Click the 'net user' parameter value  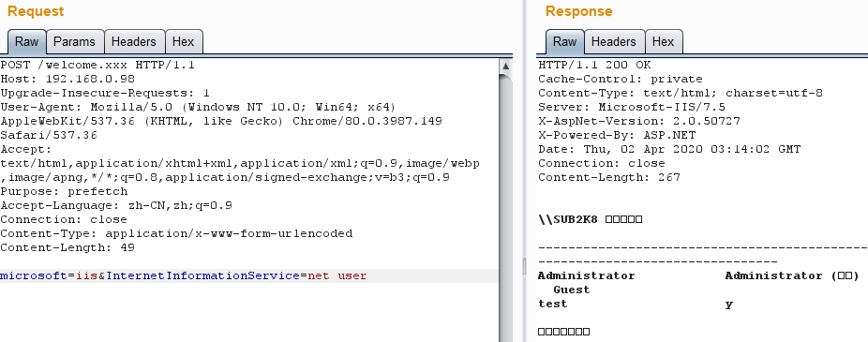(x=337, y=275)
